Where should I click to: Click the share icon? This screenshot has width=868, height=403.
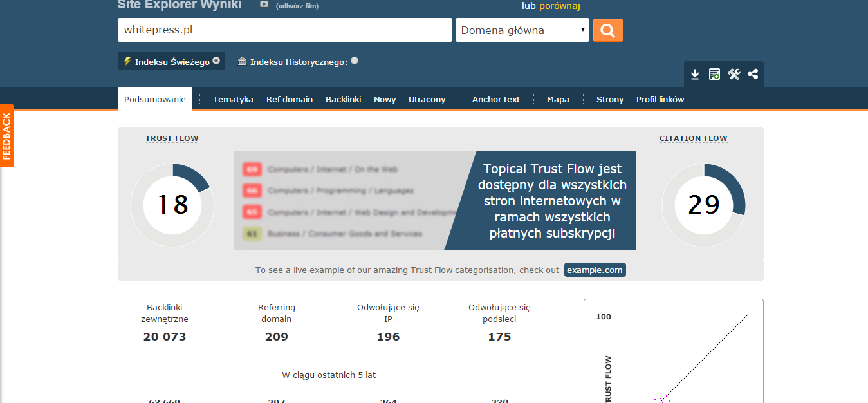click(x=753, y=74)
